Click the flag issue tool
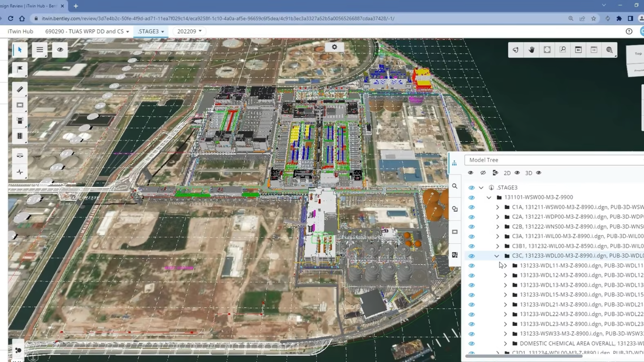 pyautogui.click(x=20, y=69)
